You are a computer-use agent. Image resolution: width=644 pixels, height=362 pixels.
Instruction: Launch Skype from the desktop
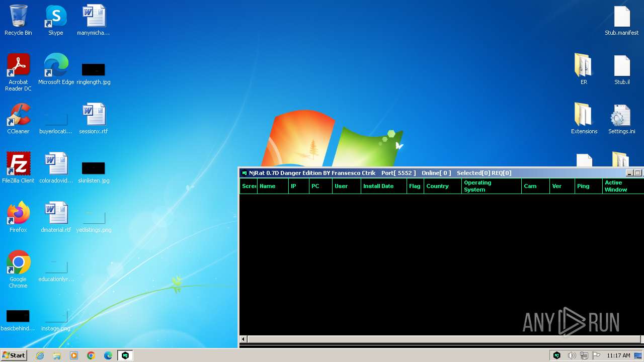tap(56, 20)
